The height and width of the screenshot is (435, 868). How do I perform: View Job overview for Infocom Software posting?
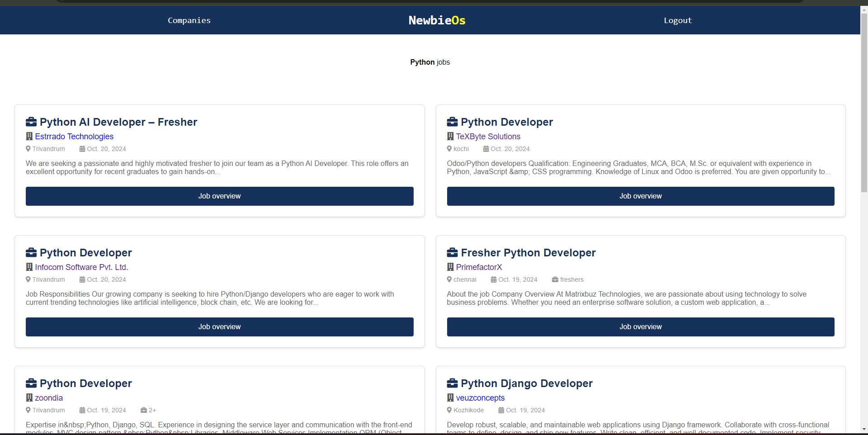coord(219,327)
